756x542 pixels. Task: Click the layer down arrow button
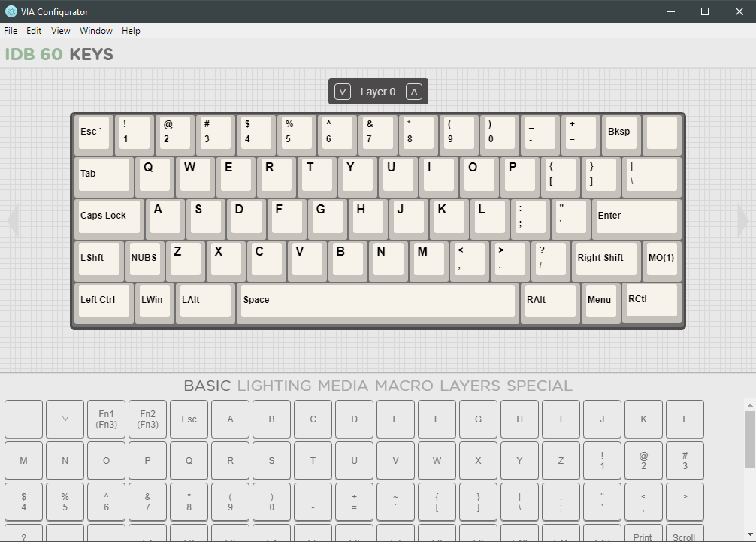pyautogui.click(x=343, y=92)
